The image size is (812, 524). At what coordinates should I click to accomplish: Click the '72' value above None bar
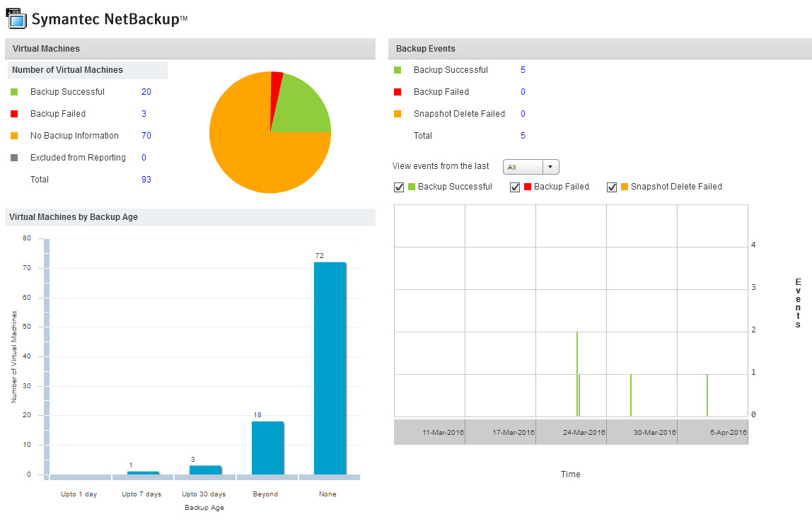point(320,256)
